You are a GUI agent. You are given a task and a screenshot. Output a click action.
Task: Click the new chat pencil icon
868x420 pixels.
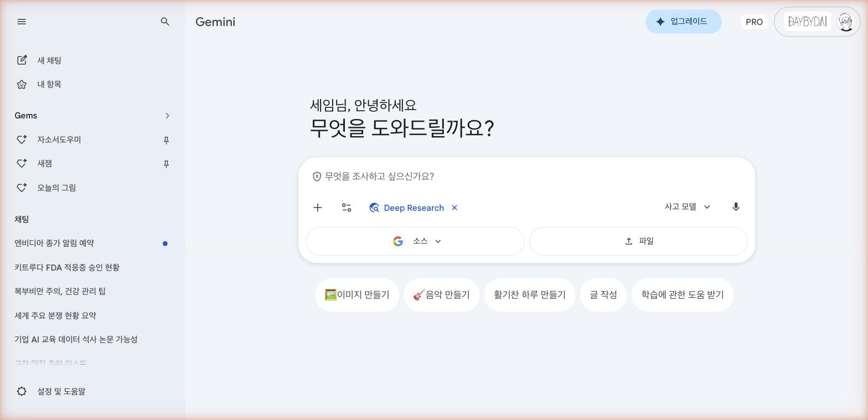[22, 60]
